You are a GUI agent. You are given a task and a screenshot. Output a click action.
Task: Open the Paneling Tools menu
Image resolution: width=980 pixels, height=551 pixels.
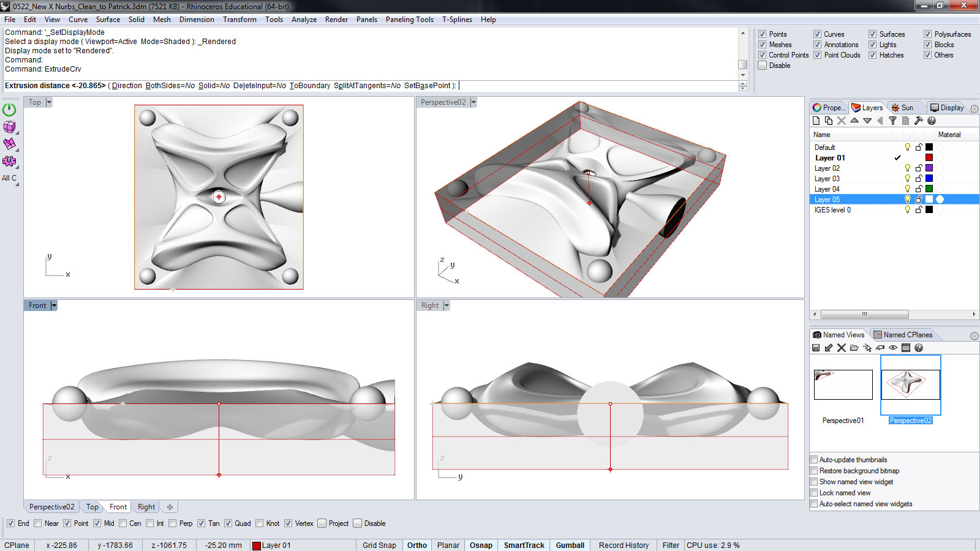[409, 20]
